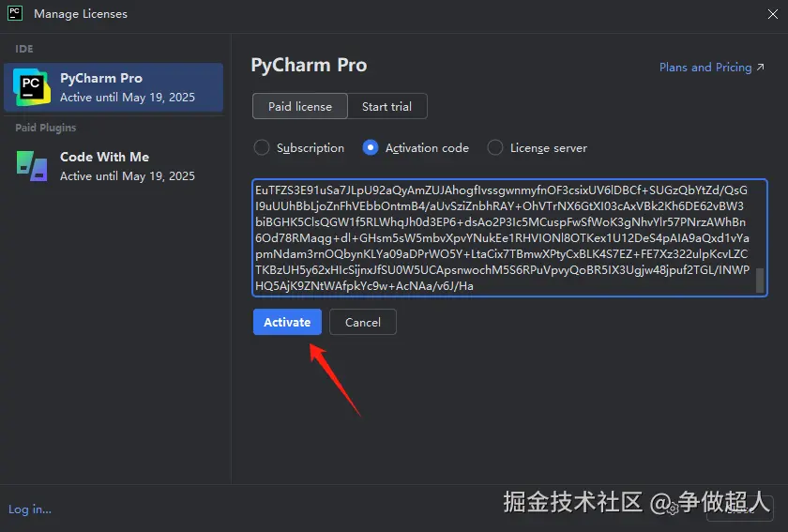The image size is (788, 532).
Task: Choose the Activation code radio option
Action: coord(416,148)
